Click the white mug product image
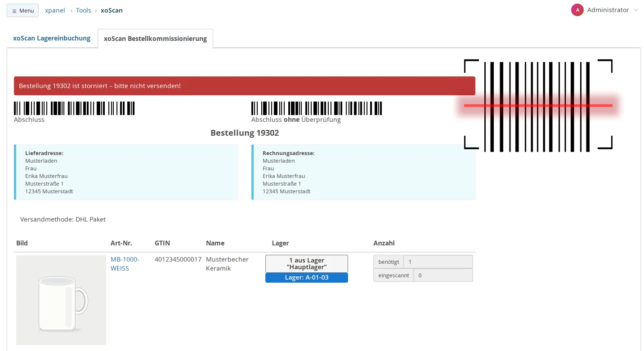This screenshot has height=351, width=644. 61,300
